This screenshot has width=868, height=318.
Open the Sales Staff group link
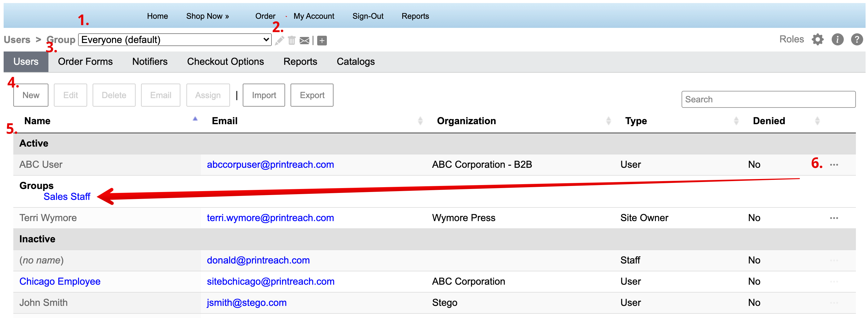pyautogui.click(x=67, y=197)
